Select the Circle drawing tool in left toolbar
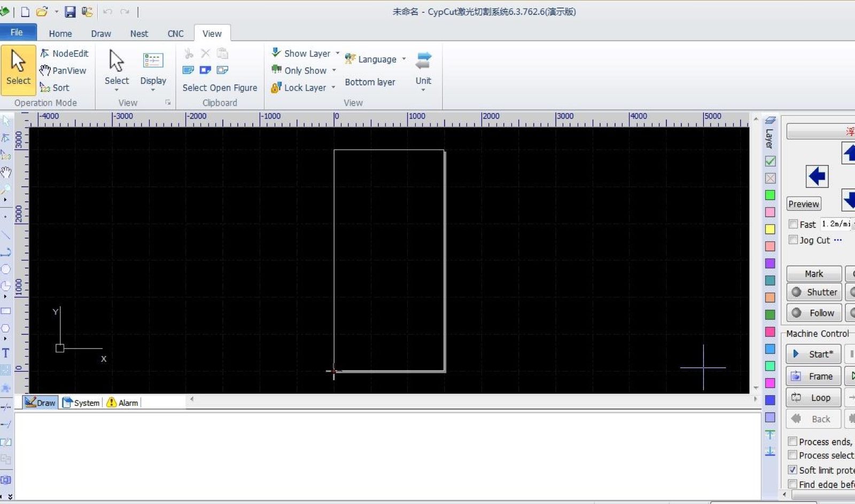855x504 pixels. (x=6, y=269)
